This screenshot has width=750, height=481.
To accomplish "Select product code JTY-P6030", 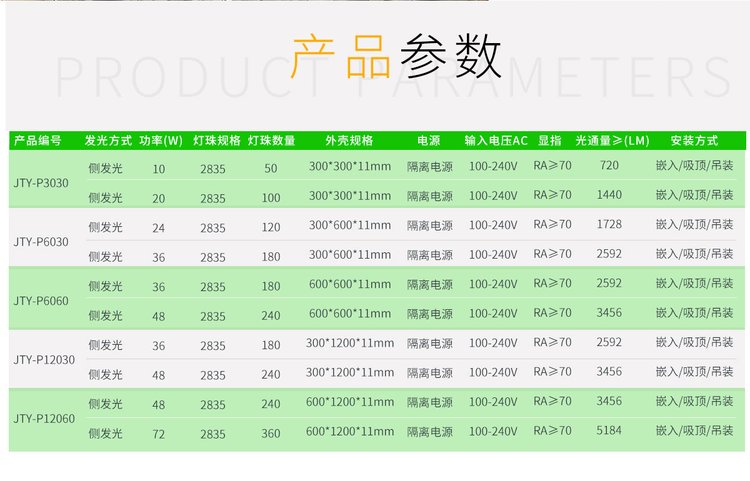I will click(42, 242).
